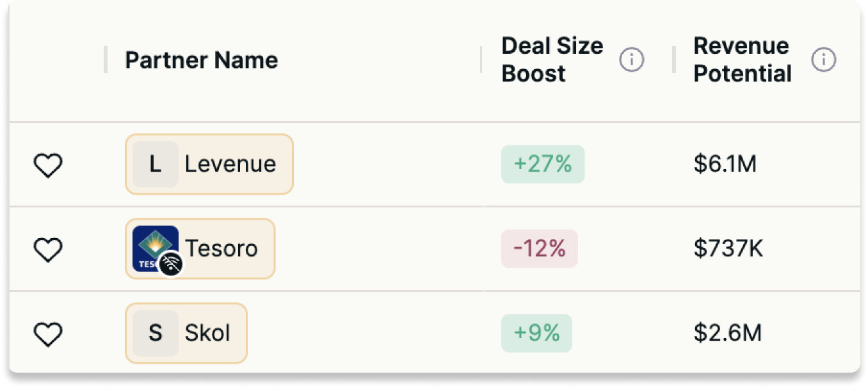
Task: Open the Tesoro partner name
Action: 221,248
